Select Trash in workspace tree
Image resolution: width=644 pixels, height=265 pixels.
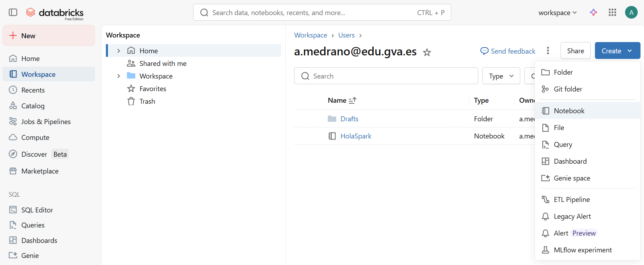[194, 101]
